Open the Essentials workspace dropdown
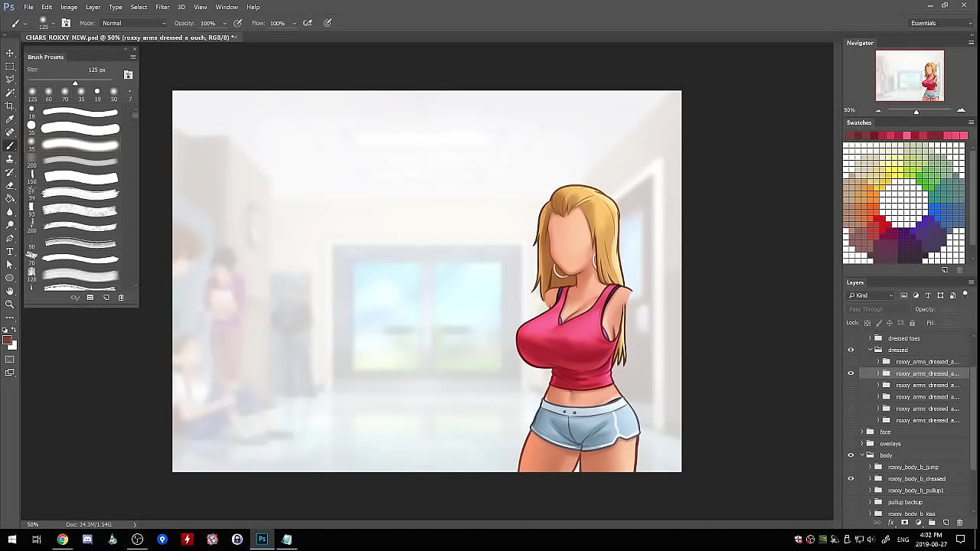Viewport: 980px width, 551px height. coord(940,23)
